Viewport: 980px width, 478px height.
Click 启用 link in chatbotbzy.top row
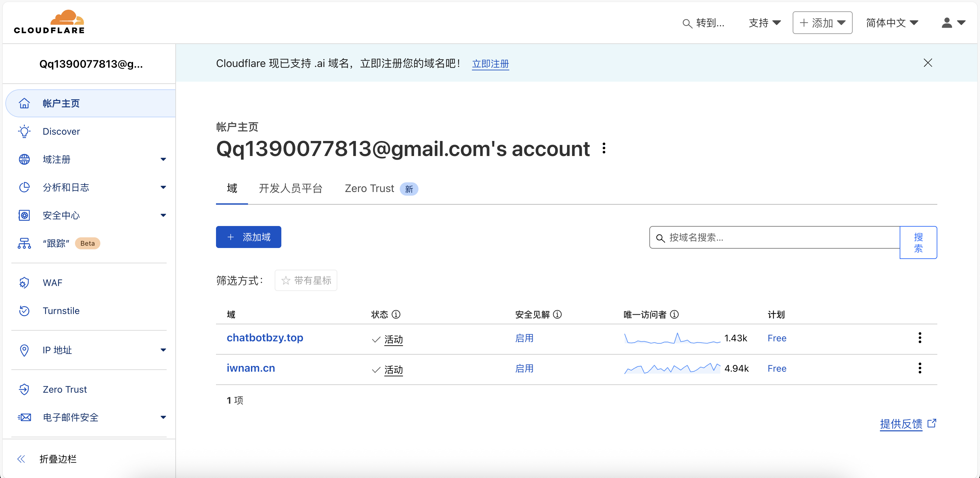pyautogui.click(x=524, y=338)
